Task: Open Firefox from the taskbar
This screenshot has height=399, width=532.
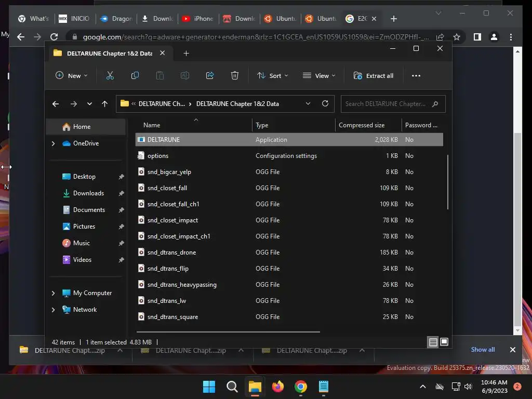Action: tap(278, 387)
